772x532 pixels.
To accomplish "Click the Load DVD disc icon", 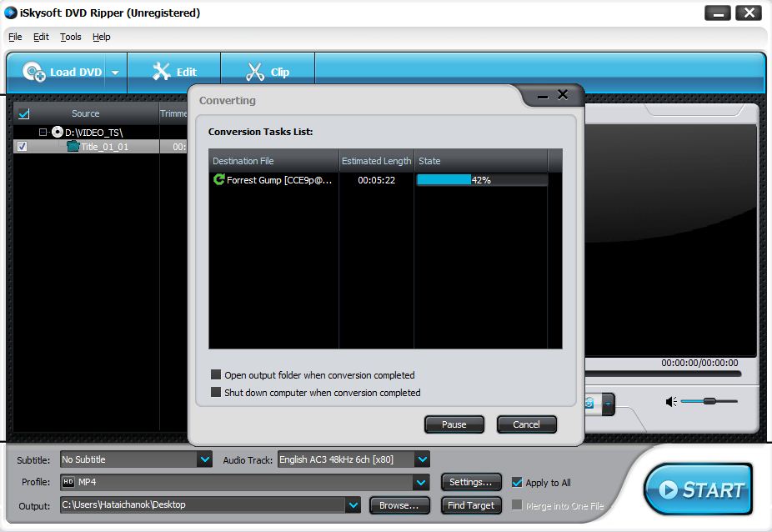I will pyautogui.click(x=33, y=72).
